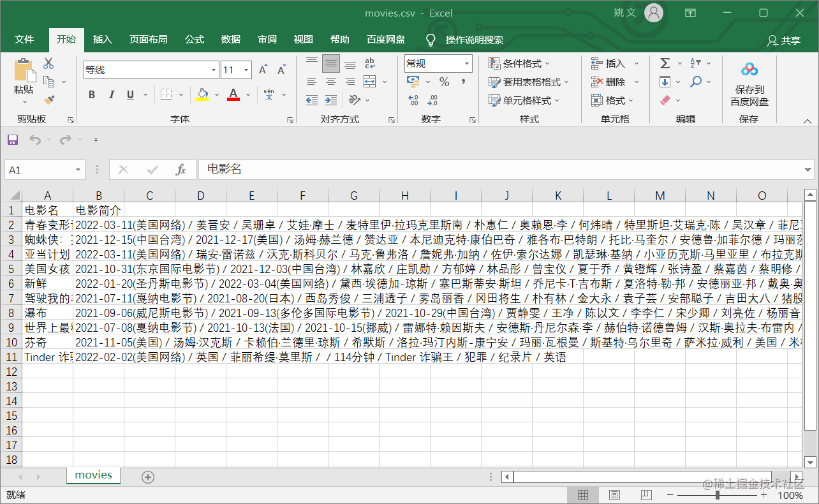This screenshot has width=819, height=504.
Task: Open the 文件 menu
Action: point(24,40)
